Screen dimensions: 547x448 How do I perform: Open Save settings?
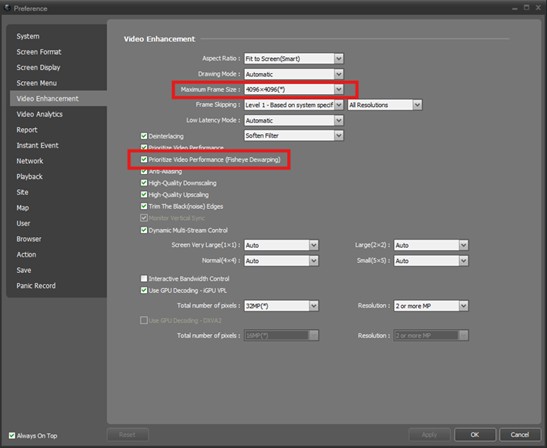[x=24, y=270]
